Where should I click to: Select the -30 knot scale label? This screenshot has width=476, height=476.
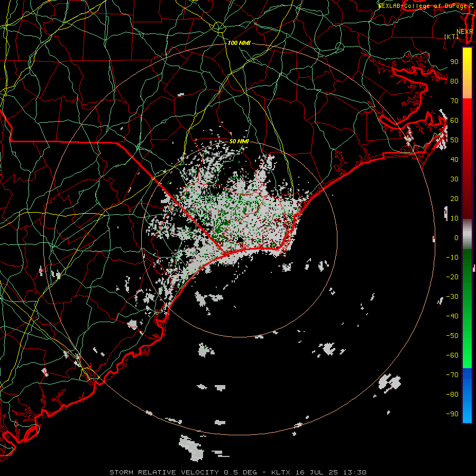452,297
